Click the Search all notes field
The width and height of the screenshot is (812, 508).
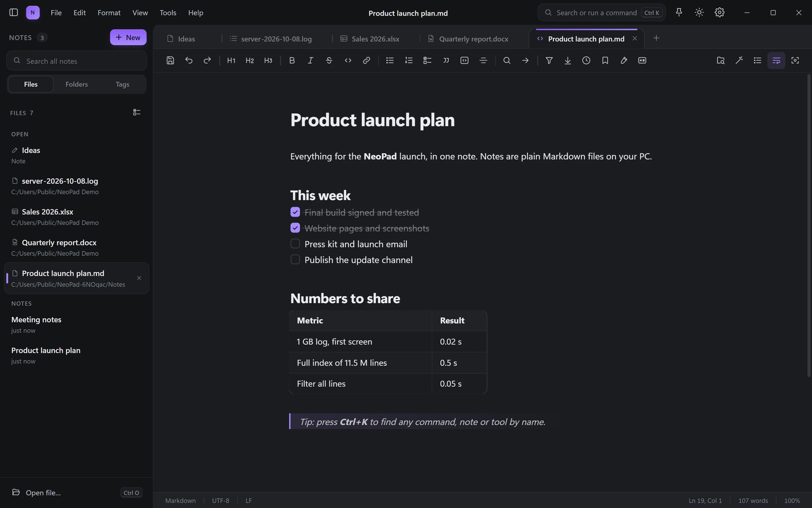tap(76, 61)
